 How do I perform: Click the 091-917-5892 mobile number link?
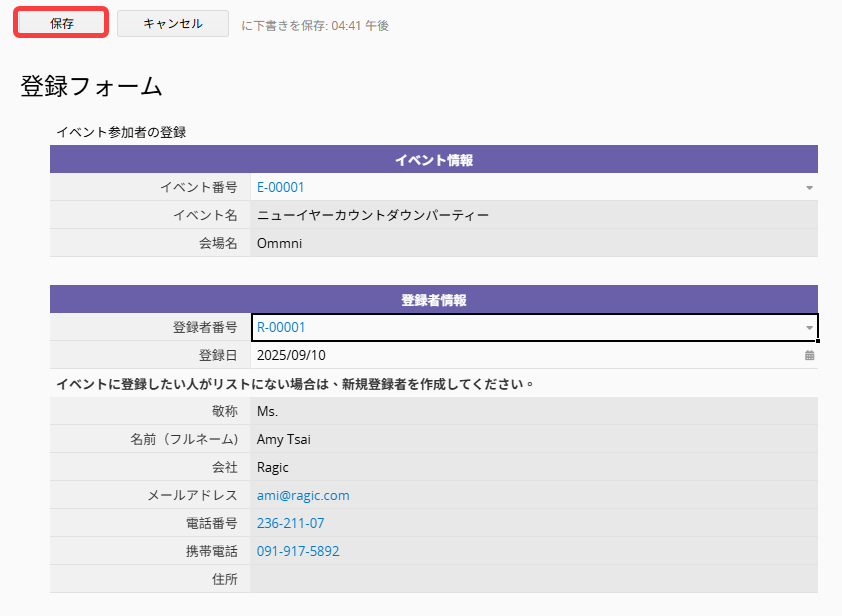click(298, 551)
